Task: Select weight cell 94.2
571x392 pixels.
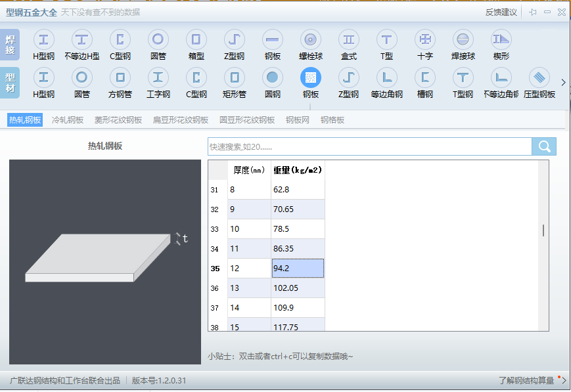Action: [x=298, y=269]
